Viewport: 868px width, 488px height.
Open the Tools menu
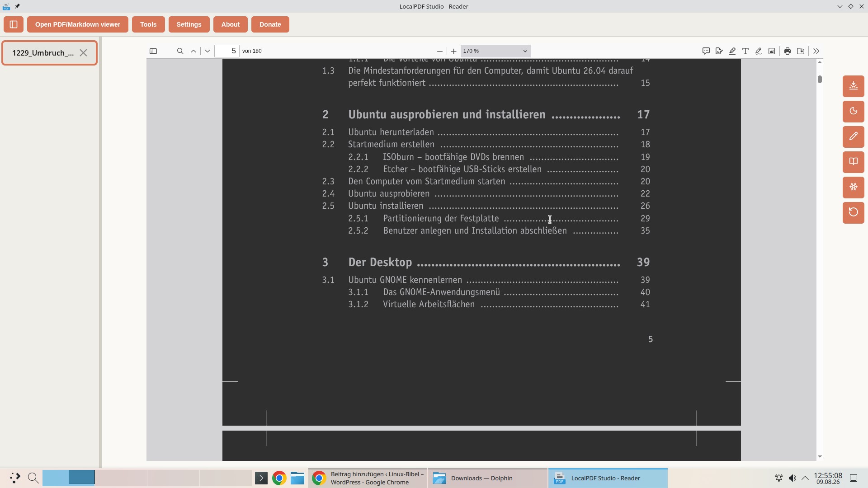pos(148,24)
